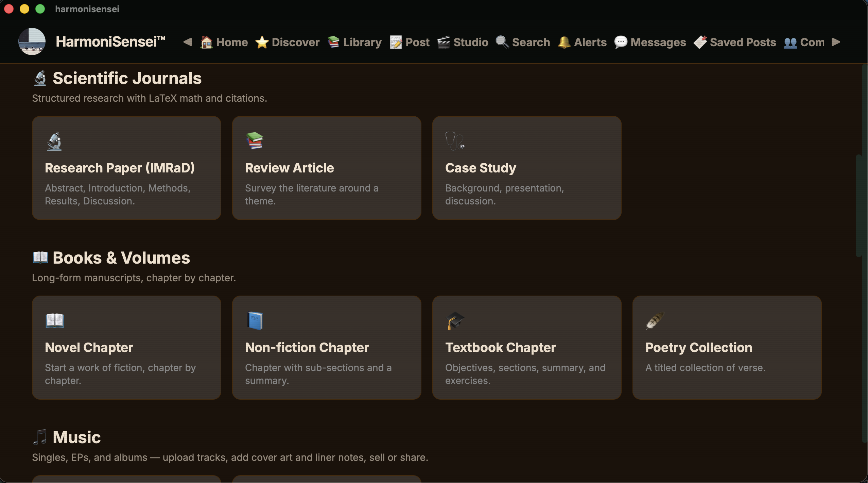Click the Books & Volumes section heading
868x483 pixels.
point(121,258)
